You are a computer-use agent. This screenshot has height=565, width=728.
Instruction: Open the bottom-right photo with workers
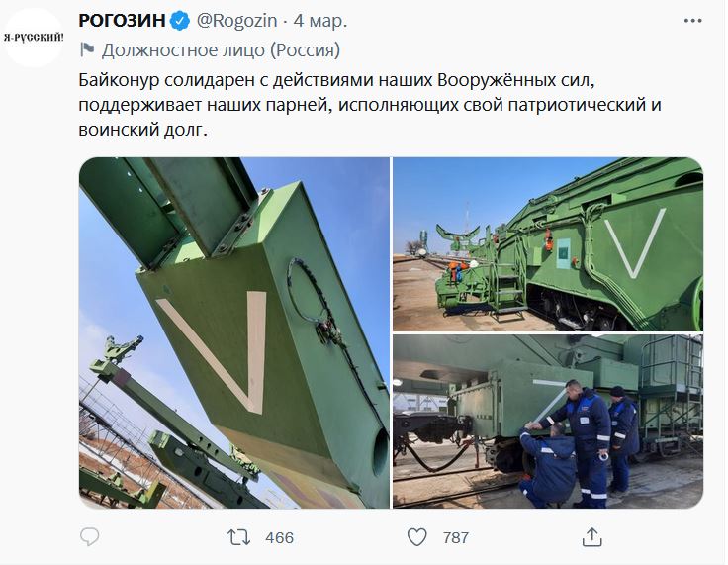coord(548,422)
